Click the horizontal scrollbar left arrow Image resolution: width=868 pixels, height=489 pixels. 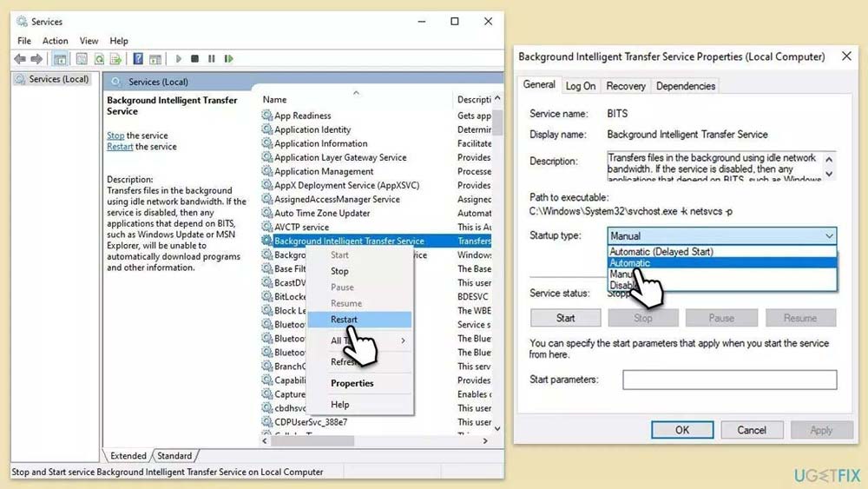[x=265, y=441]
